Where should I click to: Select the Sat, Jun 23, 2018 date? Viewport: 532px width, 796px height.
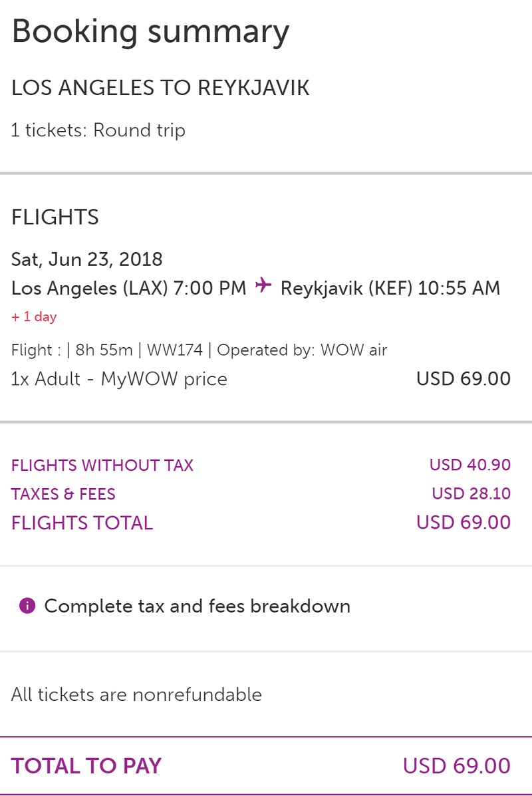[x=87, y=259]
